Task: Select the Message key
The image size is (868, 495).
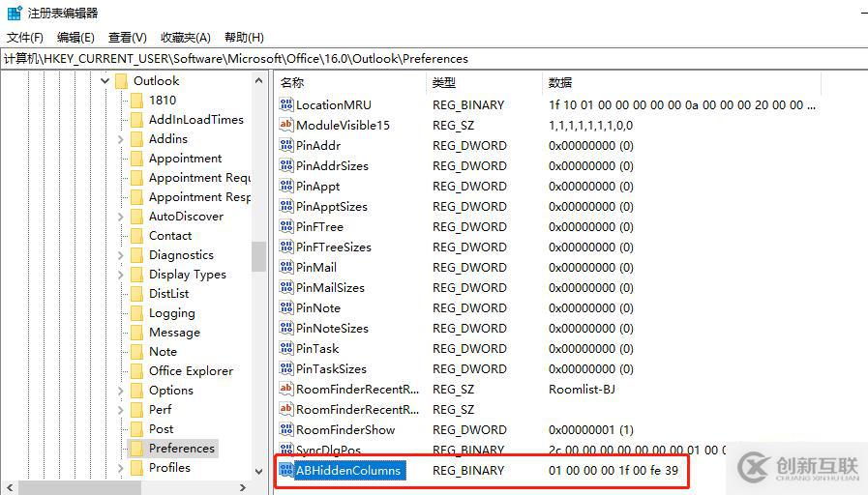Action: [174, 333]
